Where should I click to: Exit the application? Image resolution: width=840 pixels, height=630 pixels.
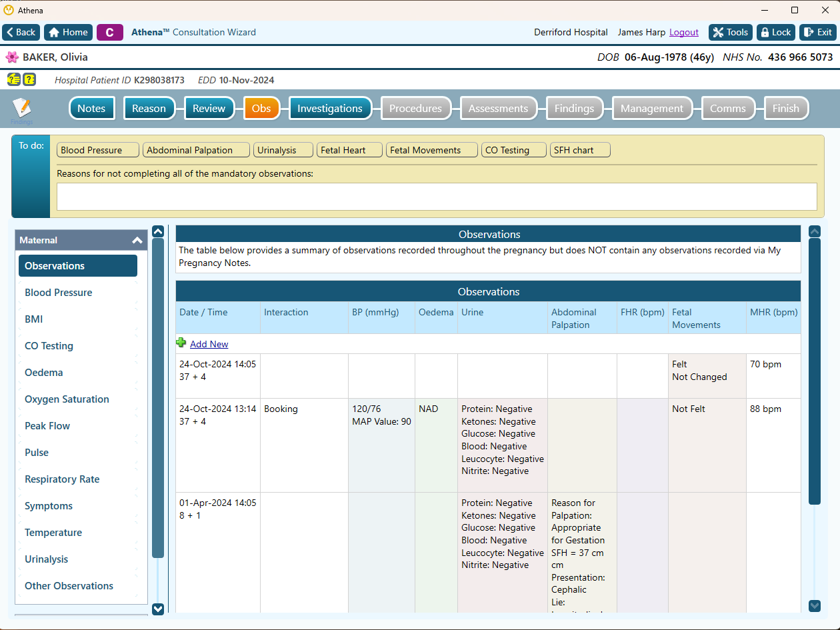tap(818, 32)
